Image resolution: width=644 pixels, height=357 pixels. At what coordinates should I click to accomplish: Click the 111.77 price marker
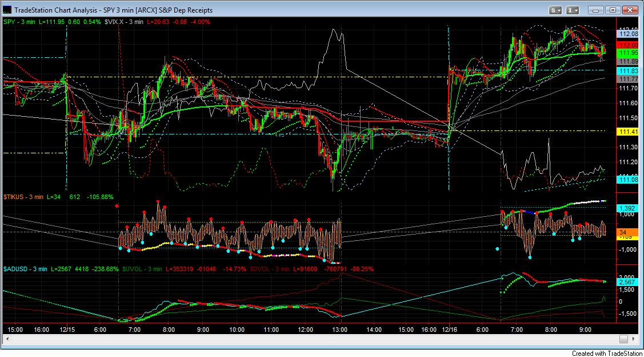point(626,78)
